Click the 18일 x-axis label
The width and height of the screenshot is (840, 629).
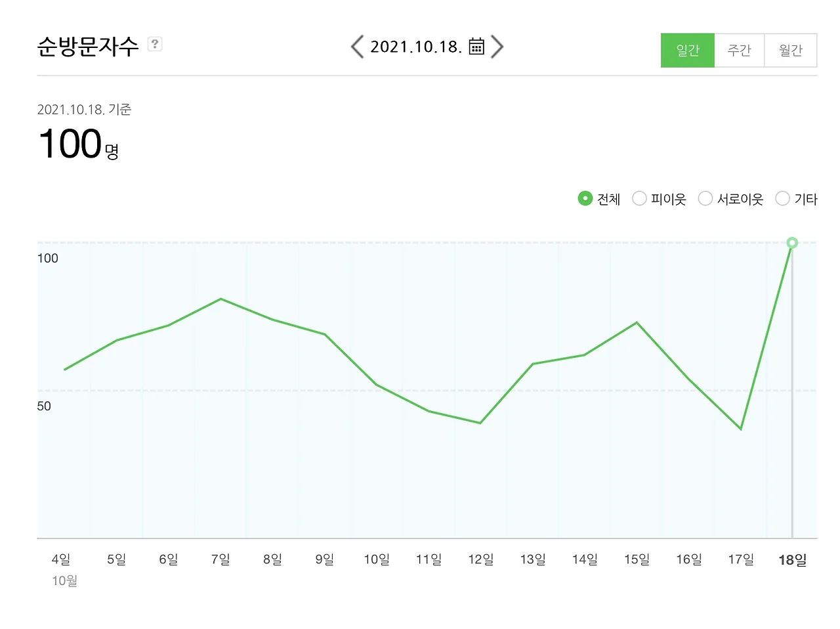coord(792,560)
